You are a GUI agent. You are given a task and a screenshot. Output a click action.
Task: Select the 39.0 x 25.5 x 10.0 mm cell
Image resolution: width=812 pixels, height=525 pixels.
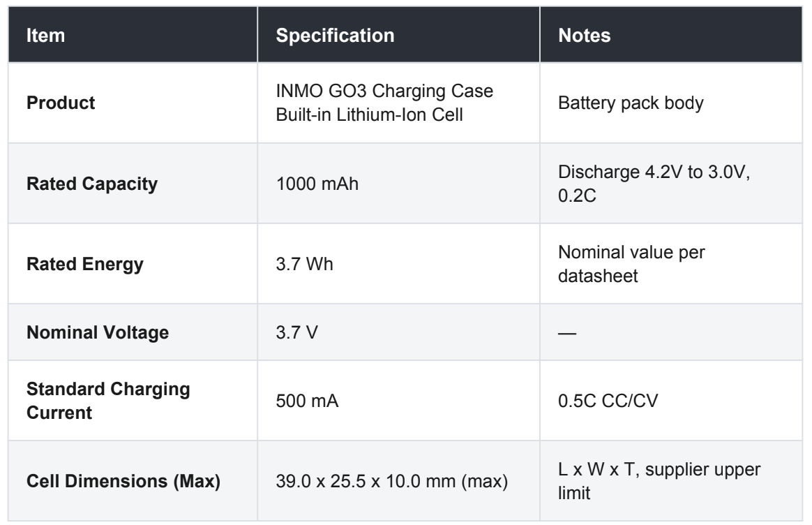pos(391,481)
